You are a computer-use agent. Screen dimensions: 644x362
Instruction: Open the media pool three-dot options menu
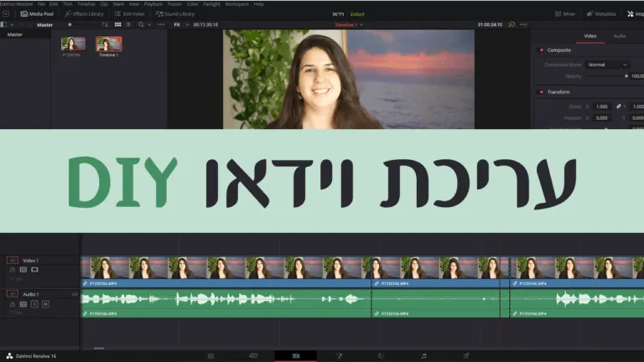[x=161, y=24]
